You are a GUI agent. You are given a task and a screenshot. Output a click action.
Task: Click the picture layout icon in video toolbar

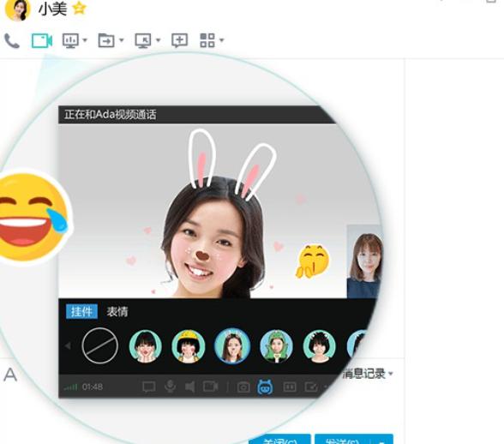pos(290,387)
